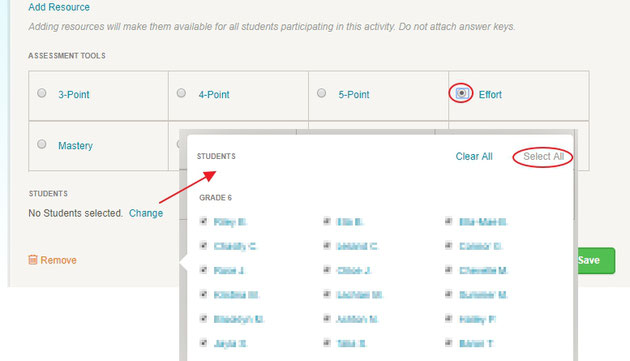630x361 pixels.
Task: Choose the 4-Point radio button
Action: click(181, 93)
